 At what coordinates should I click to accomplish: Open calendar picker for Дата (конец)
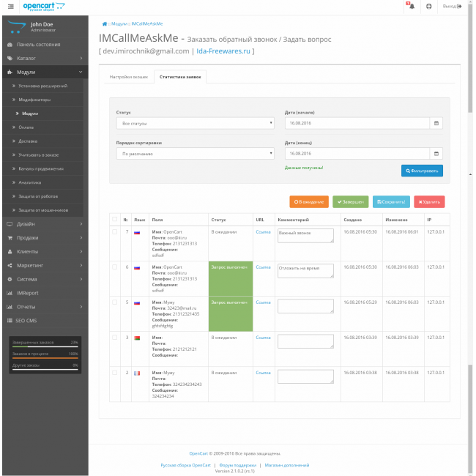[436, 154]
